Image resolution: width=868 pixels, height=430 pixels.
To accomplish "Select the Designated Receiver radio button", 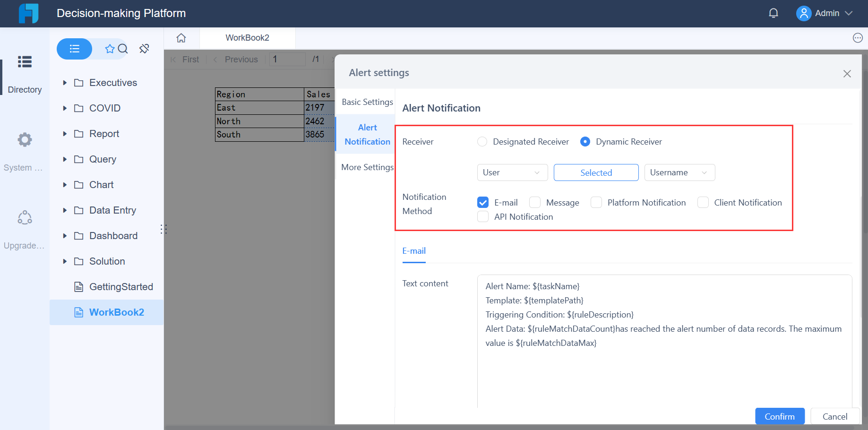I will (482, 141).
